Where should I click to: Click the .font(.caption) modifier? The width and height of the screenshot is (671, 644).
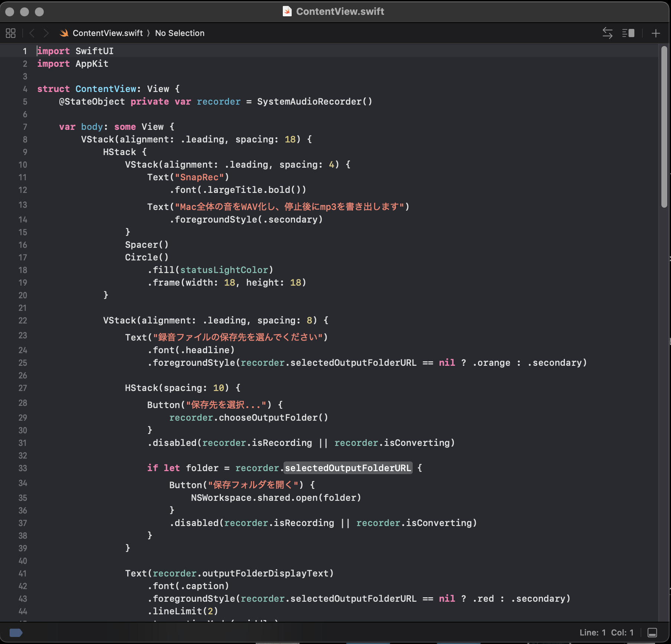(x=188, y=586)
